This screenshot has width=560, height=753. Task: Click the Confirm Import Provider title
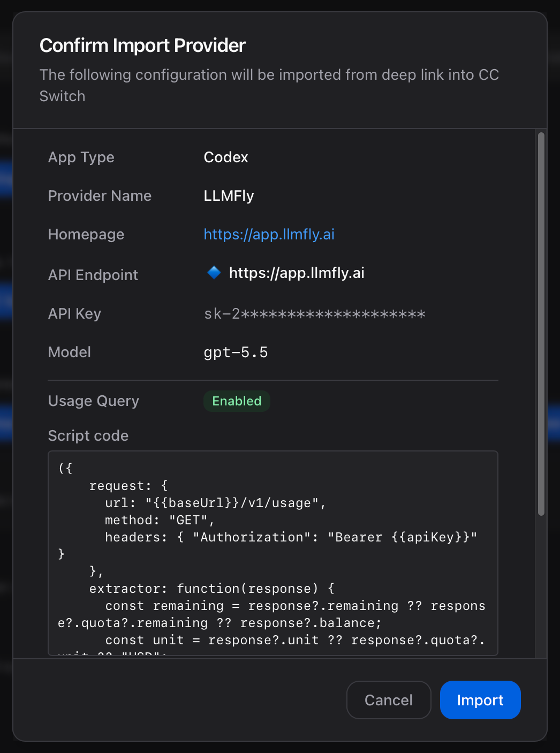tap(142, 46)
